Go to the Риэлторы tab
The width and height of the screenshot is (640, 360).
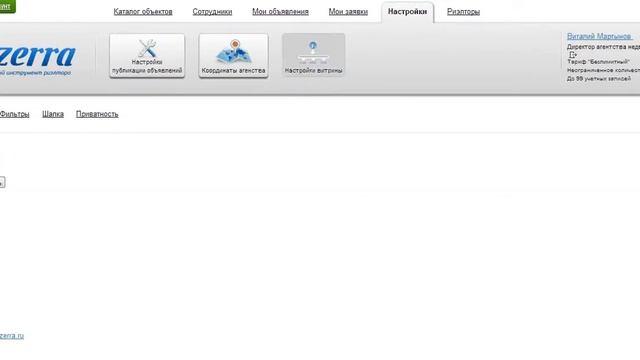coord(463,11)
